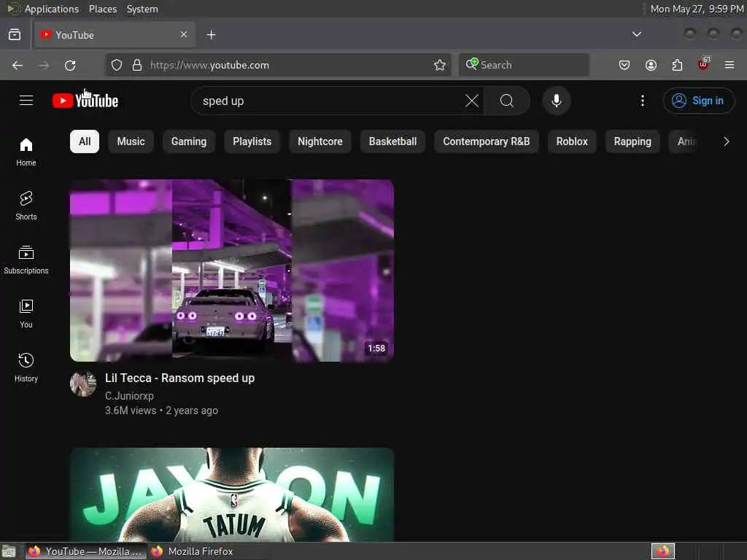Select the Music filter chip
The width and height of the screenshot is (747, 560).
pyautogui.click(x=131, y=141)
